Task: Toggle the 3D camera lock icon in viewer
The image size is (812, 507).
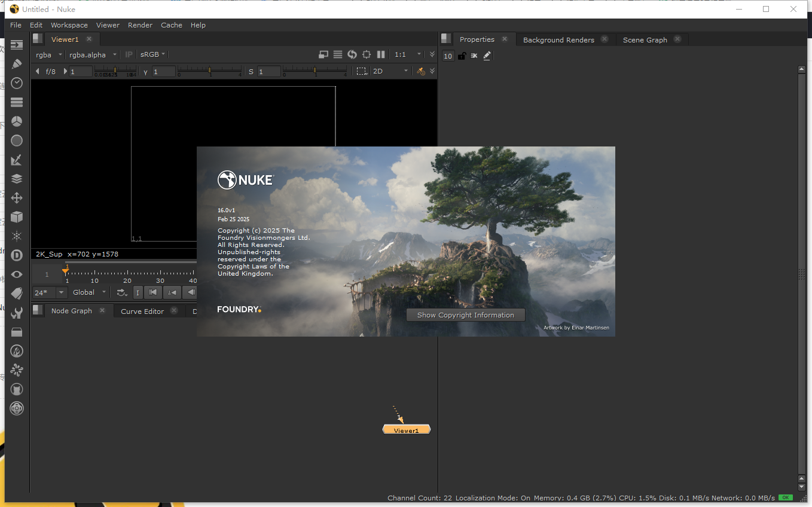Action: pyautogui.click(x=421, y=71)
